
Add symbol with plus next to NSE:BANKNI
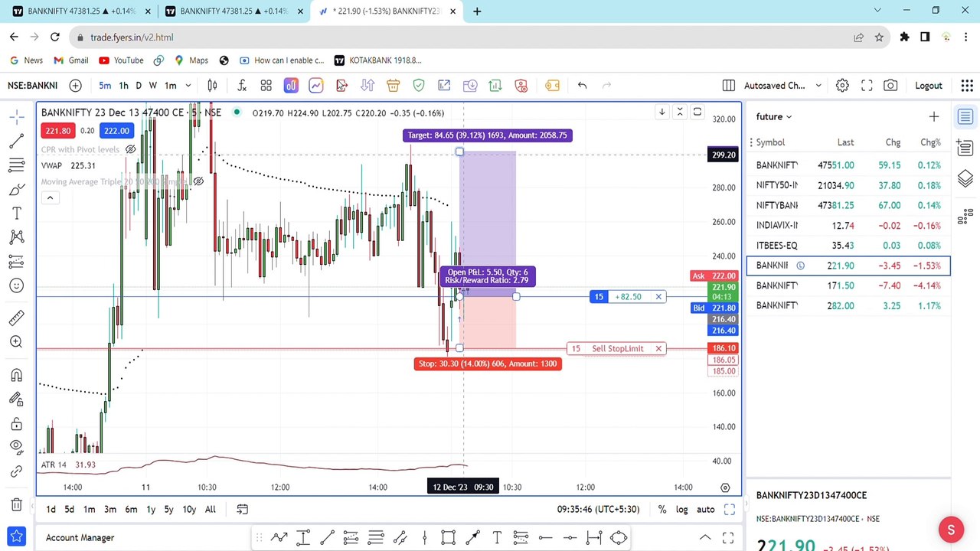click(75, 86)
